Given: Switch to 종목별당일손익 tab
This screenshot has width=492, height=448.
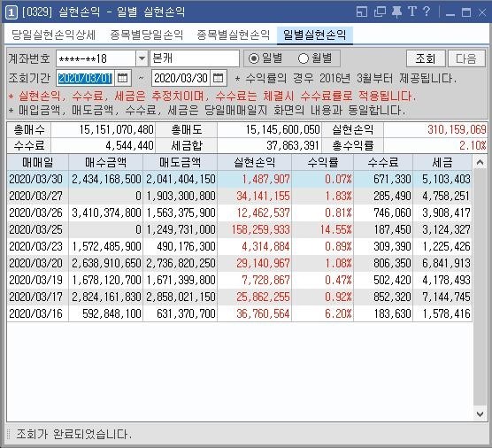Looking at the screenshot, I should 147,35.
